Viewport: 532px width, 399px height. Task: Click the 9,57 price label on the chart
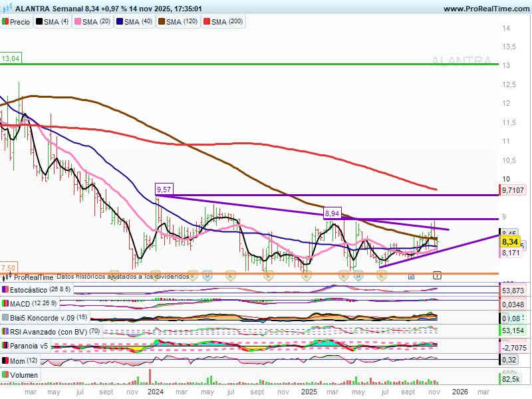point(164,190)
